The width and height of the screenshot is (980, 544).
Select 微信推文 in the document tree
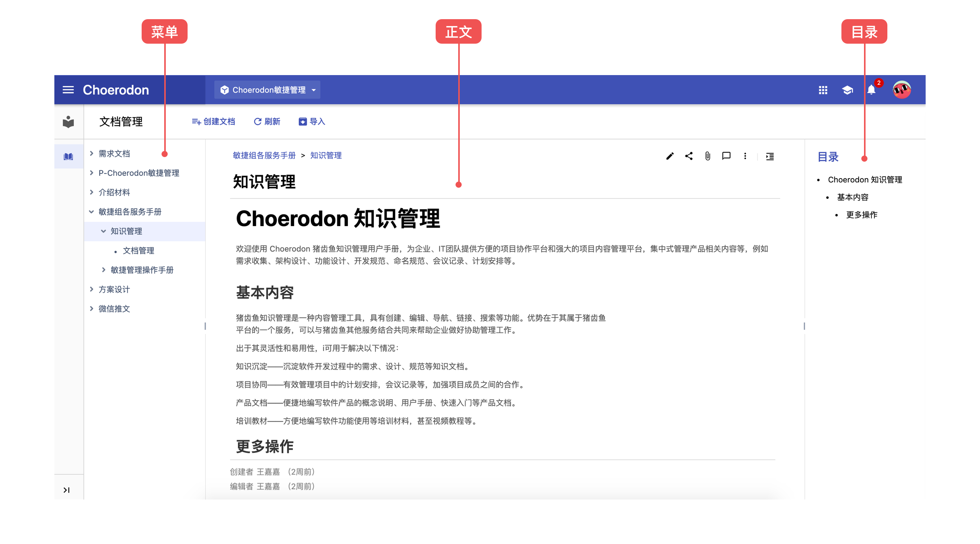(114, 309)
